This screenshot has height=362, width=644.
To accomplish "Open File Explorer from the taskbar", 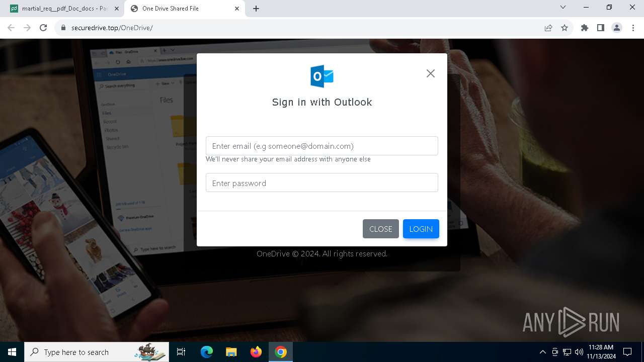I will pyautogui.click(x=231, y=352).
